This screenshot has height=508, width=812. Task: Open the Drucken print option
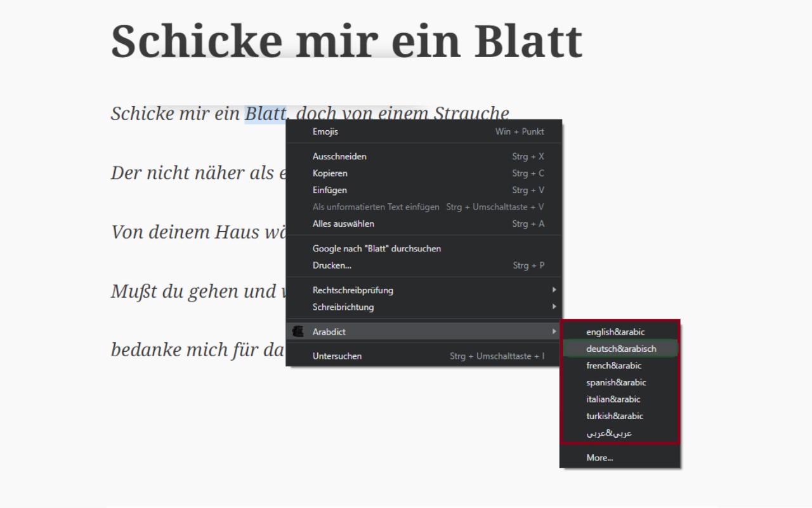pos(332,265)
